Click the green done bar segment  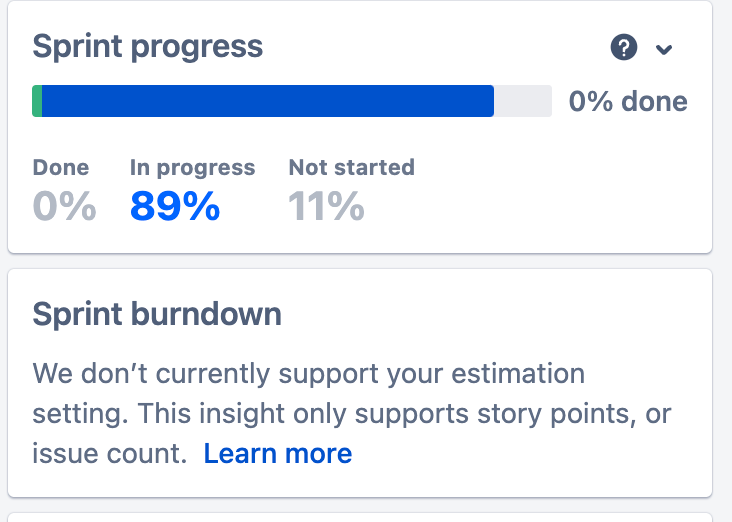pos(37,101)
